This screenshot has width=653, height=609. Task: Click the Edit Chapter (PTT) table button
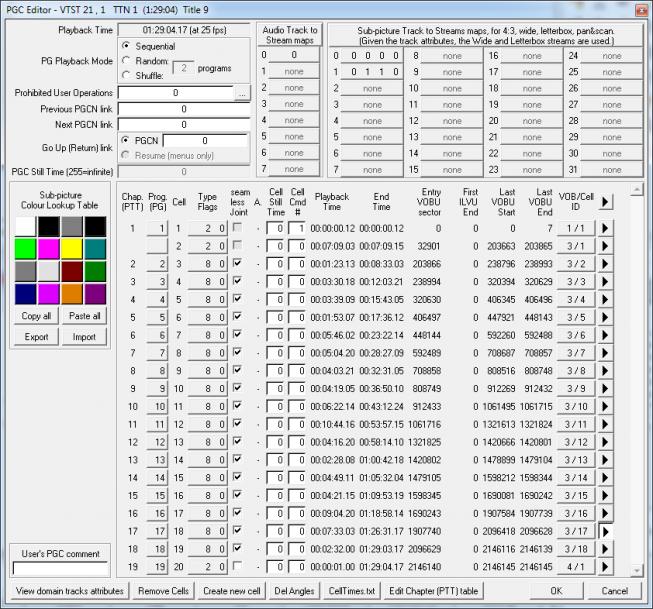point(434,591)
